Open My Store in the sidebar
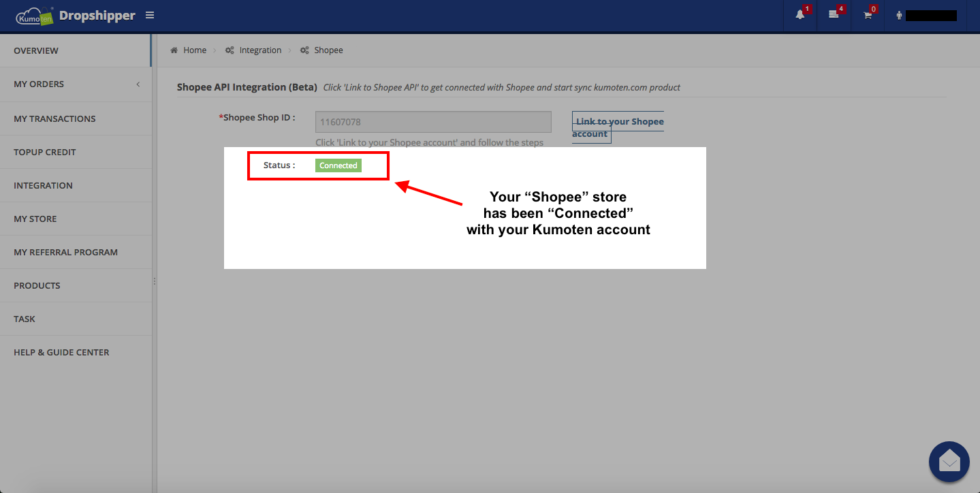980x493 pixels. [x=75, y=219]
